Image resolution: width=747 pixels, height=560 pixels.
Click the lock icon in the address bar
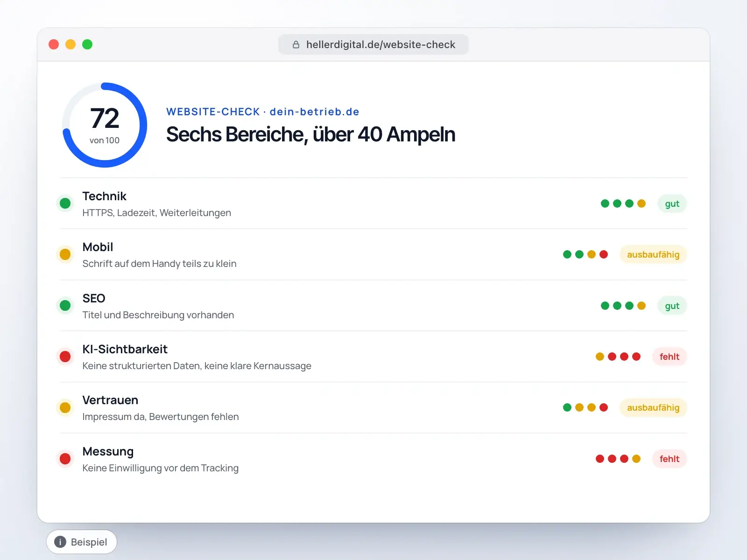coord(296,45)
